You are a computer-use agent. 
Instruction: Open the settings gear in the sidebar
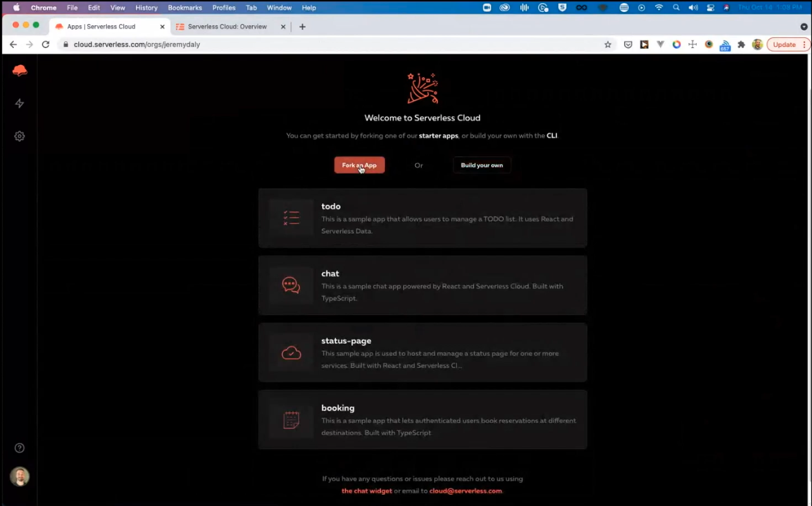[x=19, y=136]
